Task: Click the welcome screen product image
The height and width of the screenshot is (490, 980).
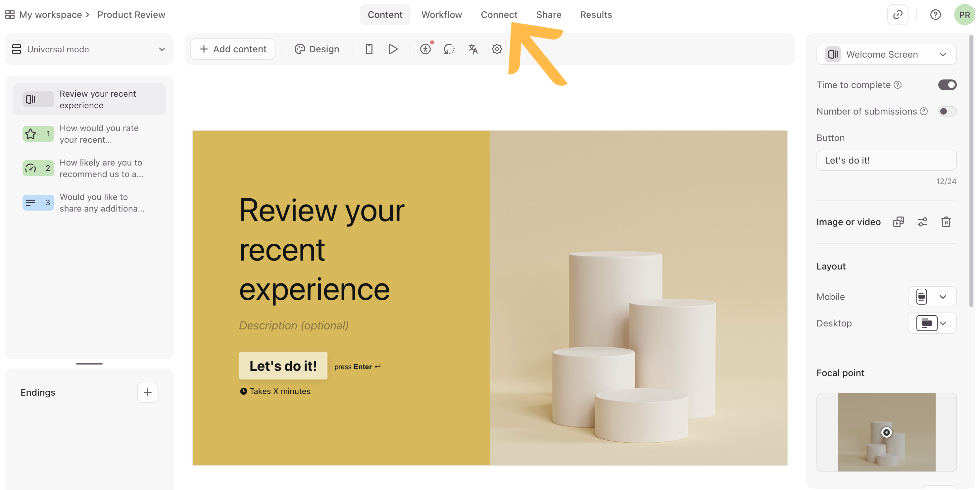Action: pyautogui.click(x=638, y=298)
